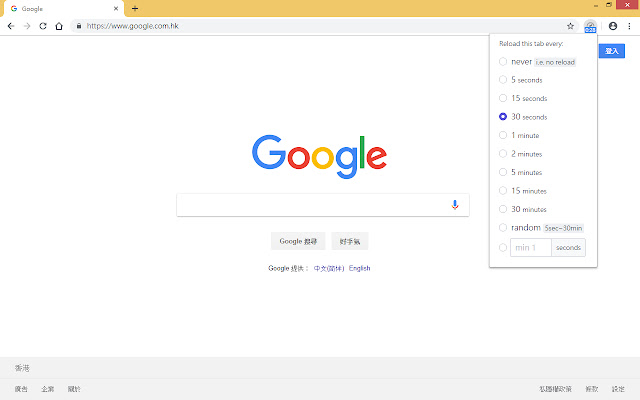The width and height of the screenshot is (640, 400).
Task: Click the blue sign-in button
Action: [611, 51]
